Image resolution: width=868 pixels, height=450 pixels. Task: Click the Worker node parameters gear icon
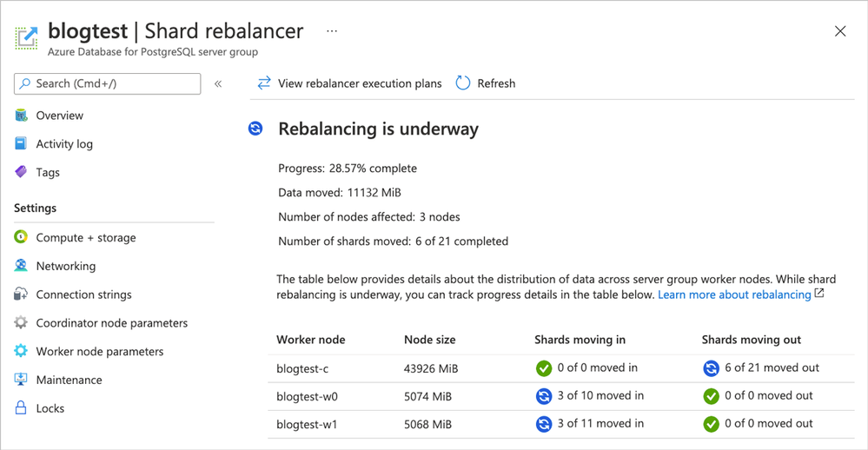click(21, 351)
